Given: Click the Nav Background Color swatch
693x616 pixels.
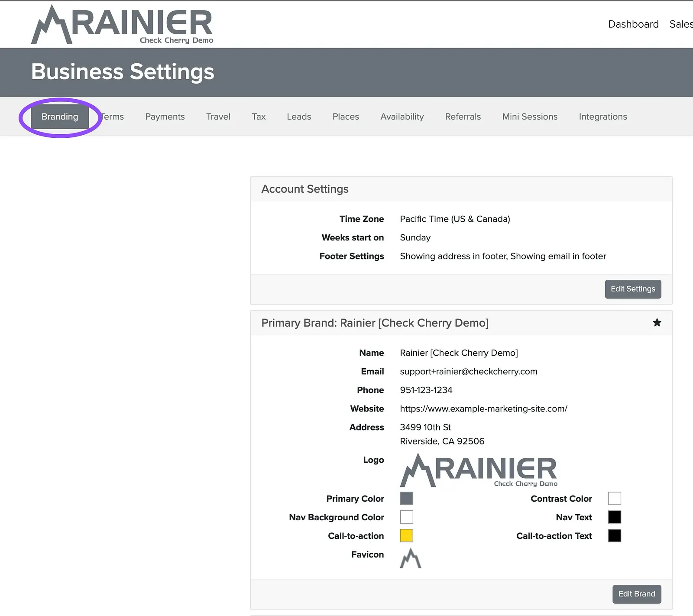Looking at the screenshot, I should click(406, 517).
